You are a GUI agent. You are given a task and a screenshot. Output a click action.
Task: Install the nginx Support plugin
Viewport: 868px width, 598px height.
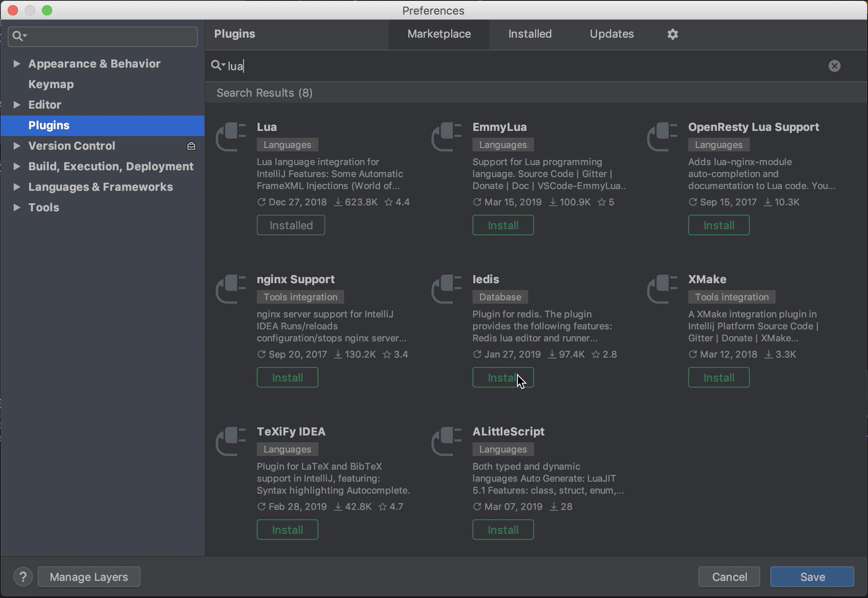pyautogui.click(x=287, y=378)
